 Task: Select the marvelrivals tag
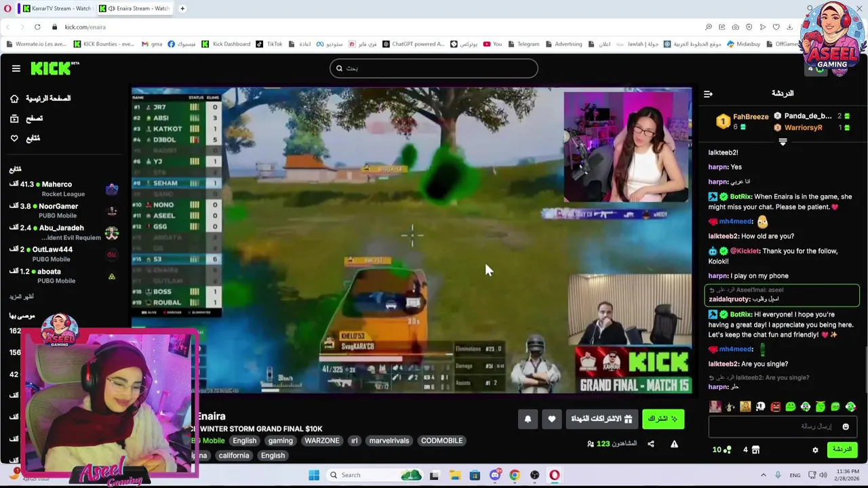pyautogui.click(x=389, y=441)
